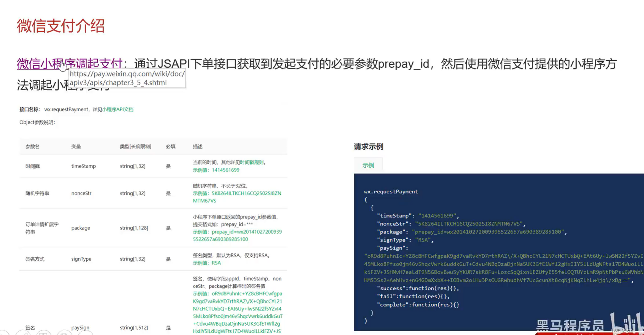
Task: Click the 示例值：1414561699 example text
Action: pos(216,170)
